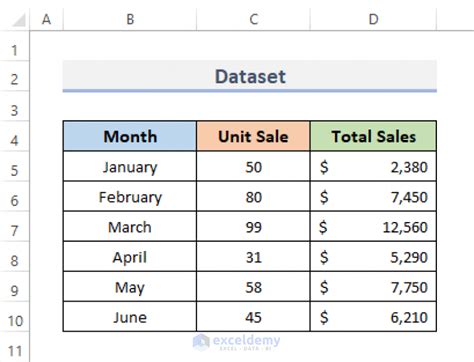The image size is (474, 362).
Task: Select June's unit sale 45 cell
Action: click(253, 317)
